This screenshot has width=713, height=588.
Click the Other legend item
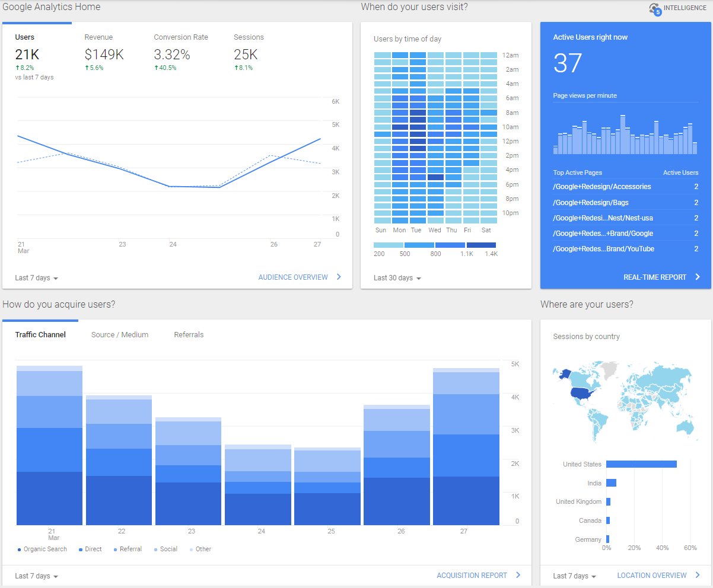200,549
